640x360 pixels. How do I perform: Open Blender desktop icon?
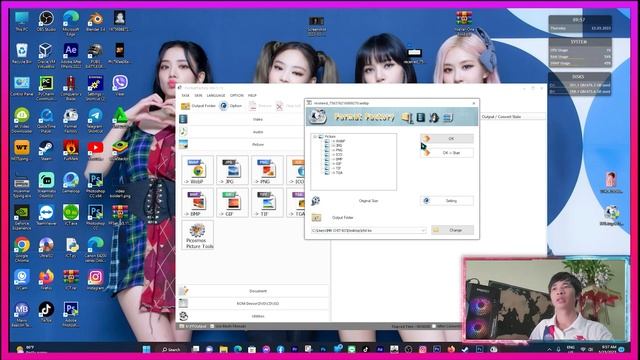pyautogui.click(x=96, y=22)
